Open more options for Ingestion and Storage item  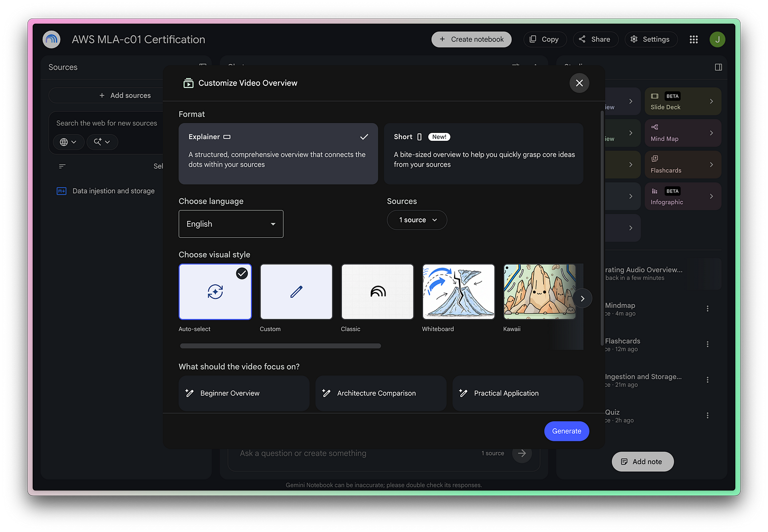pos(707,380)
